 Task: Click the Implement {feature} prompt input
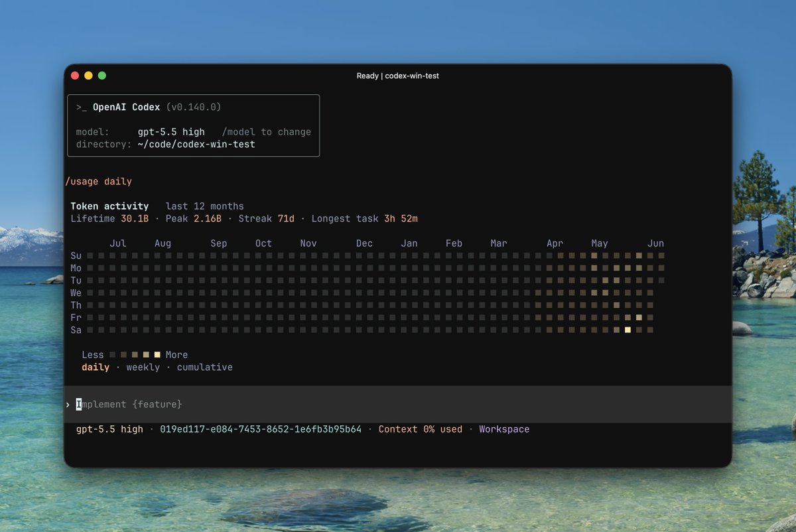pyautogui.click(x=398, y=405)
